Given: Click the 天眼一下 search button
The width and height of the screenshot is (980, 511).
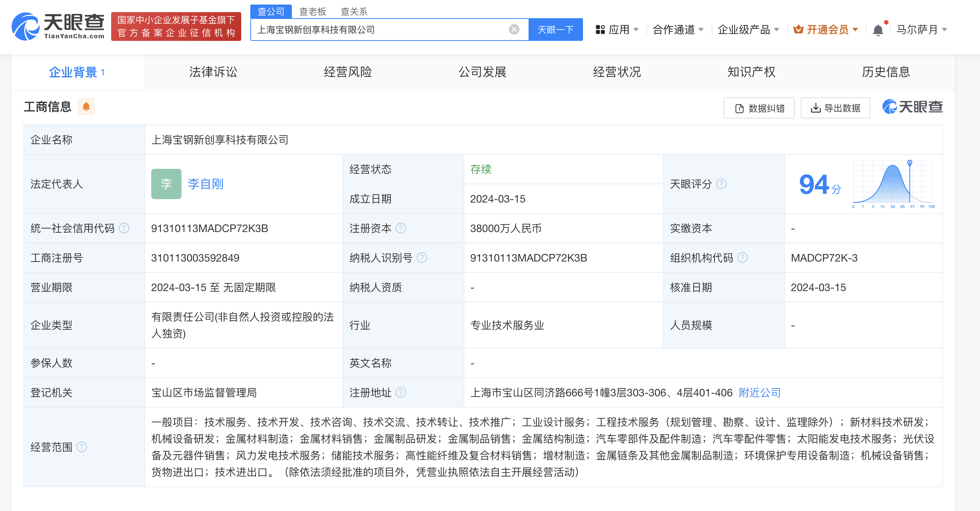Looking at the screenshot, I should [555, 30].
